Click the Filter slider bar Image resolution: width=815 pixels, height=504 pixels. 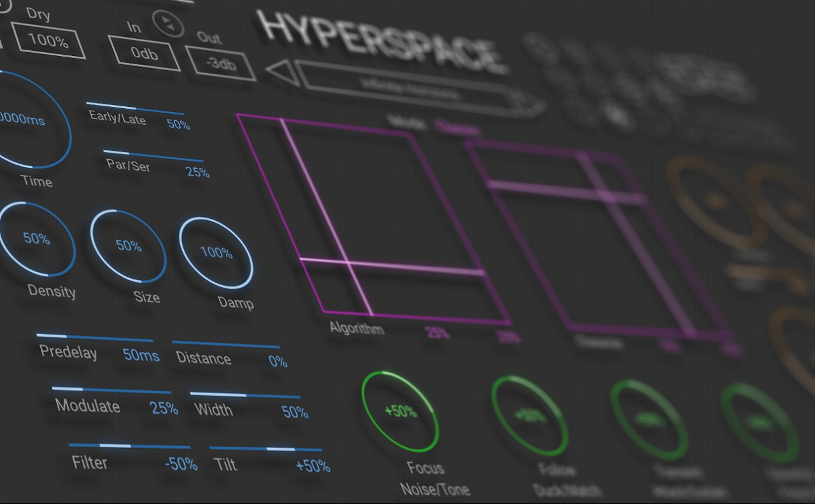(129, 446)
